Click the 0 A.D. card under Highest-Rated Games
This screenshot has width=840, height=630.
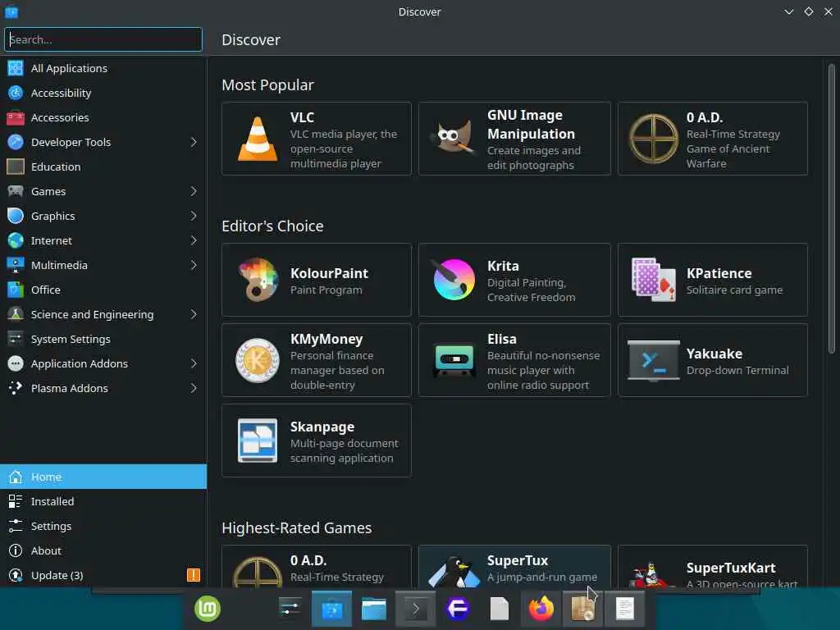[316, 566]
